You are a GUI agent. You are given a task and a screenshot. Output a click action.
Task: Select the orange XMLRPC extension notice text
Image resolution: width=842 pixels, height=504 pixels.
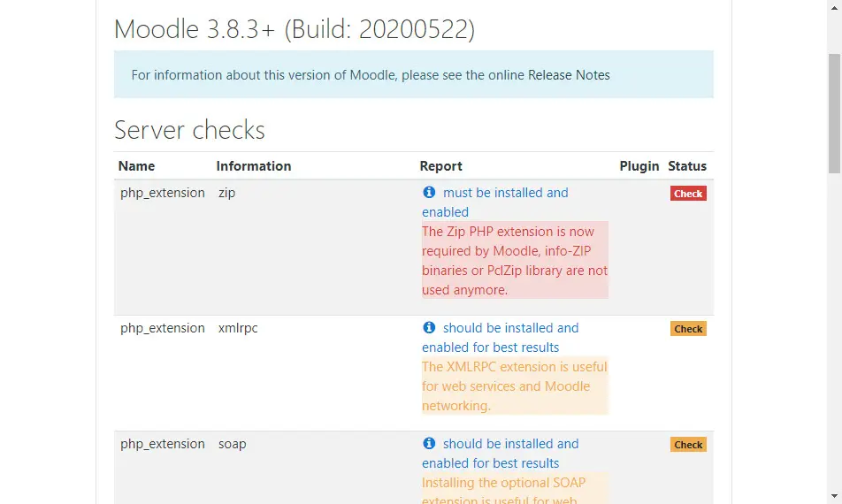tap(514, 386)
